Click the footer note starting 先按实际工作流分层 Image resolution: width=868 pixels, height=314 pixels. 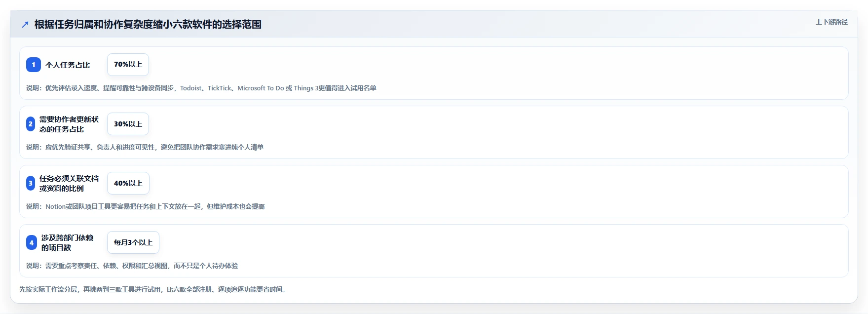[x=153, y=289]
